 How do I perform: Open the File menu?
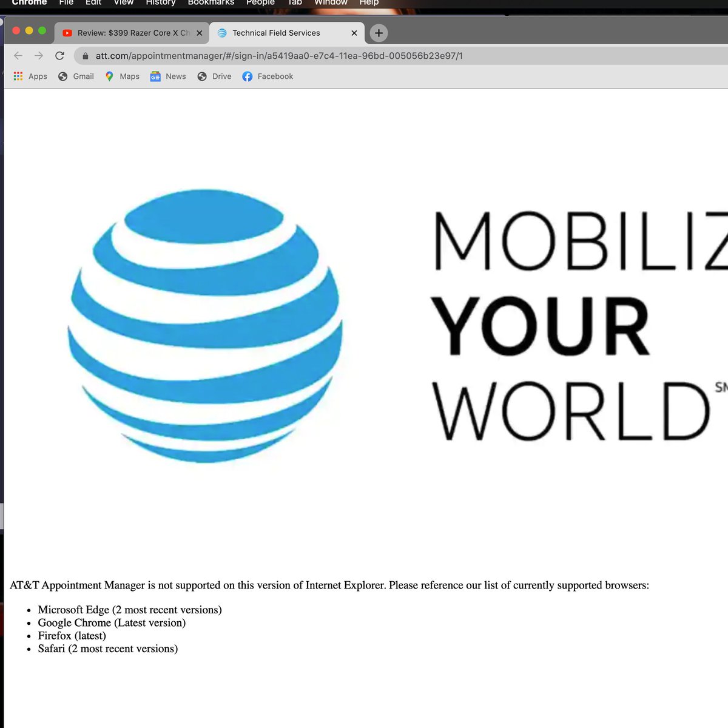66,2
